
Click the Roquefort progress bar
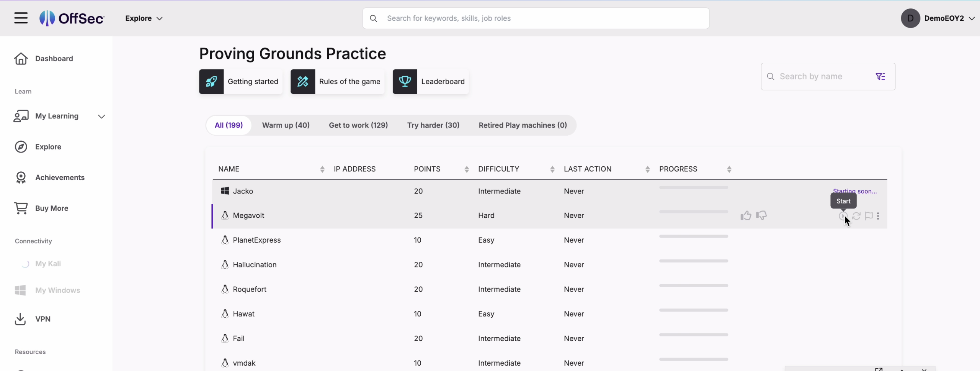point(694,286)
